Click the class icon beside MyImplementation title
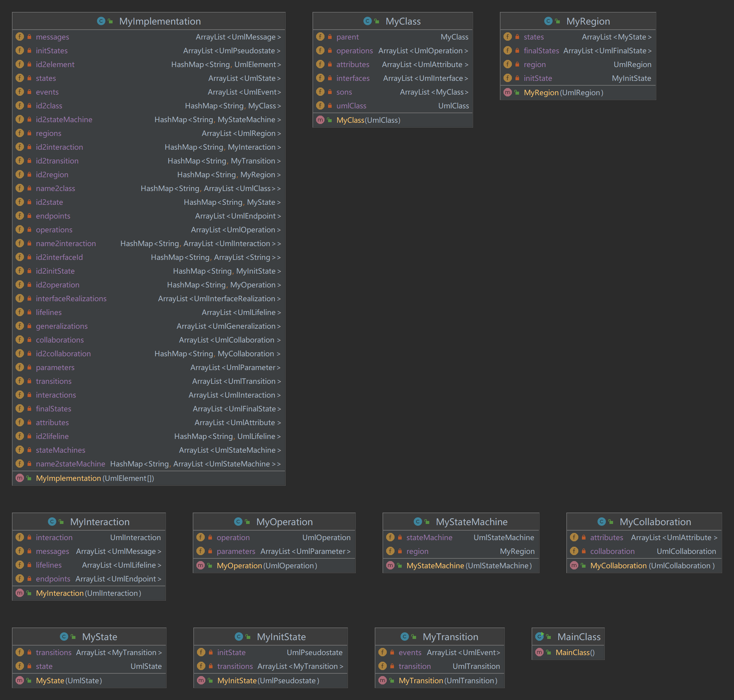734x700 pixels. coord(101,21)
